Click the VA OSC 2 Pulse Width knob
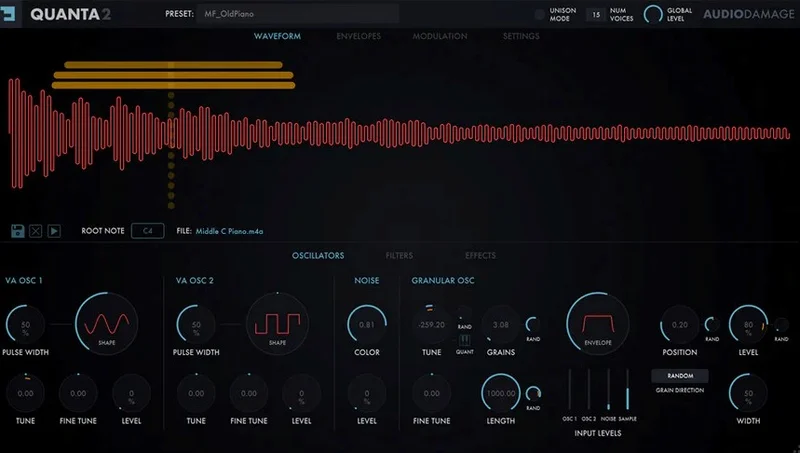 [196, 324]
